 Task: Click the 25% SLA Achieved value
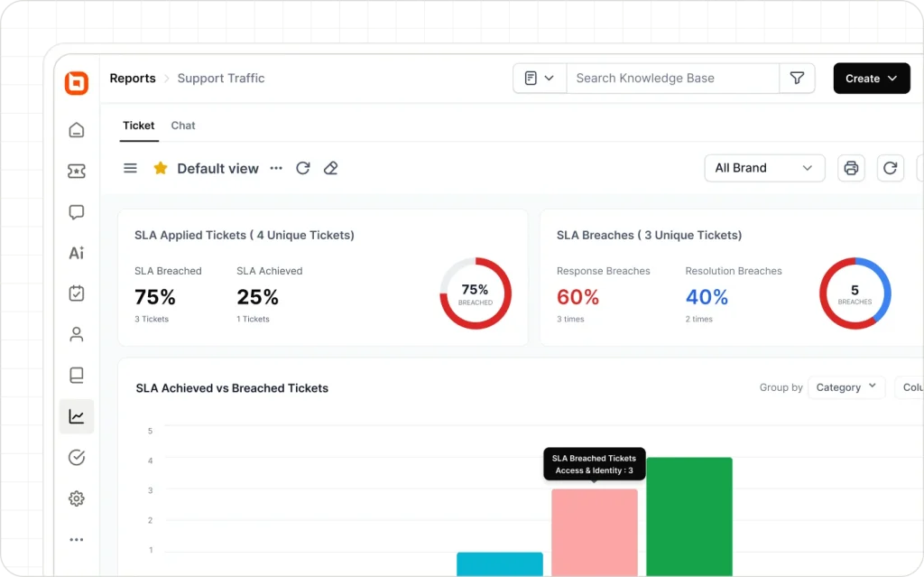(257, 297)
